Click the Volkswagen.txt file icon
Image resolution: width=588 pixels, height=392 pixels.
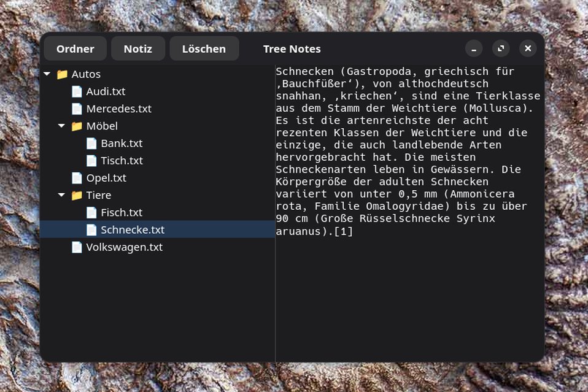[77, 247]
